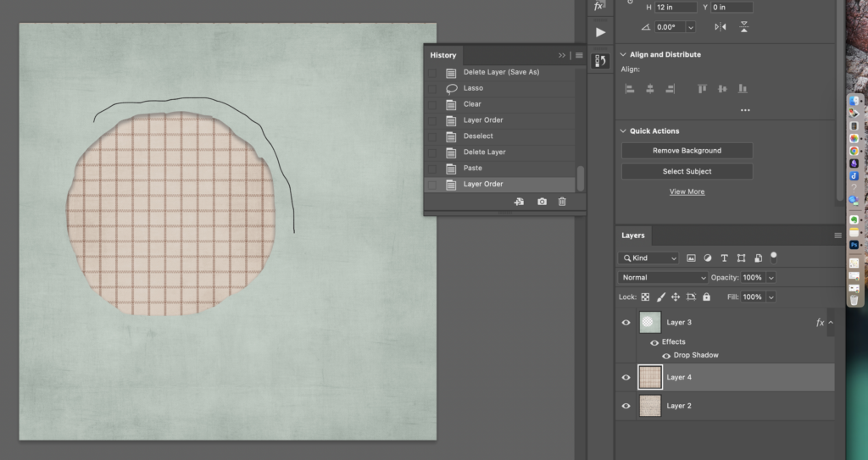The image size is (868, 460).
Task: Open Evernote from the Dock
Action: [x=854, y=219]
